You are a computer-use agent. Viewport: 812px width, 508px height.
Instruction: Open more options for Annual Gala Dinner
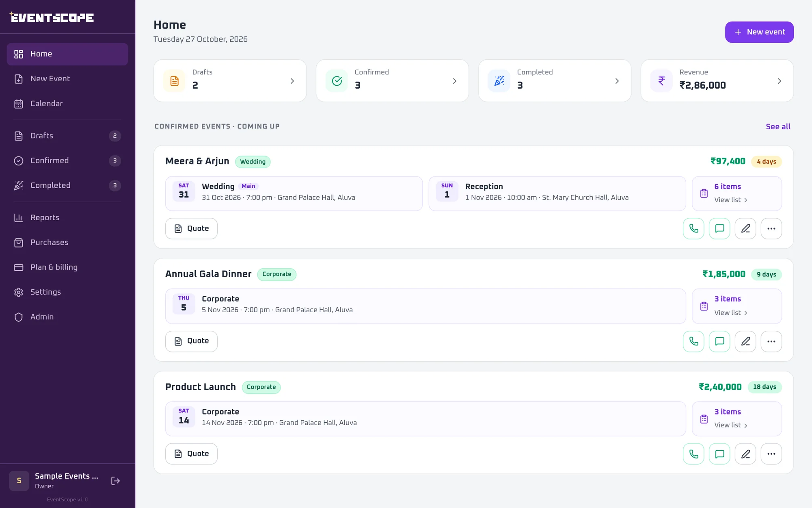pyautogui.click(x=771, y=341)
